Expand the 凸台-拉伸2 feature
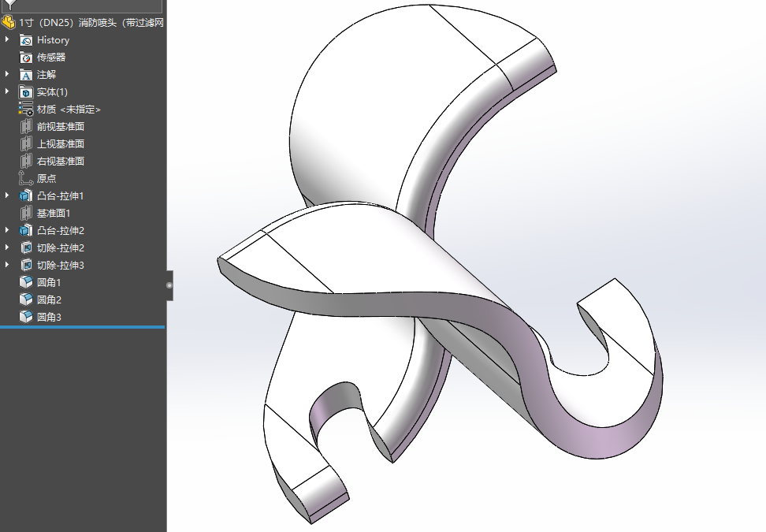 coord(7,229)
